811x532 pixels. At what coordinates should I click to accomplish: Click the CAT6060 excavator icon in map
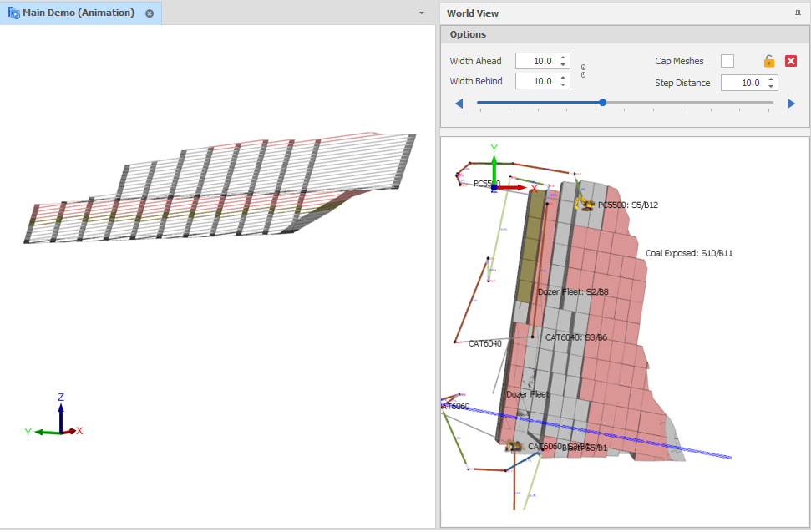click(513, 447)
